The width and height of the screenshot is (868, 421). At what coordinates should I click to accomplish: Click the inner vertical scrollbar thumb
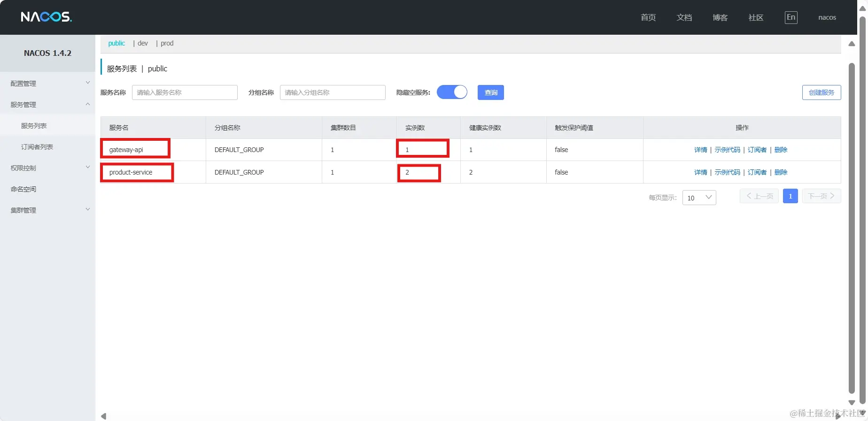[852, 228]
